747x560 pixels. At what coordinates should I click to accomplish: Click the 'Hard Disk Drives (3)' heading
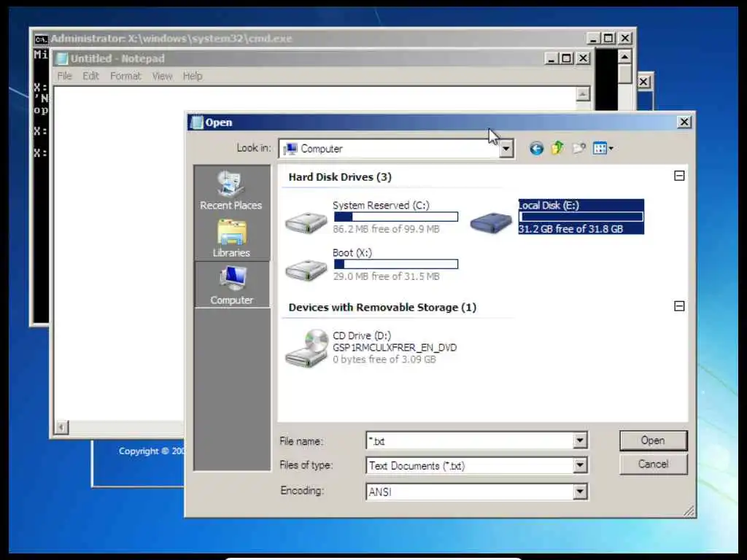tap(340, 177)
